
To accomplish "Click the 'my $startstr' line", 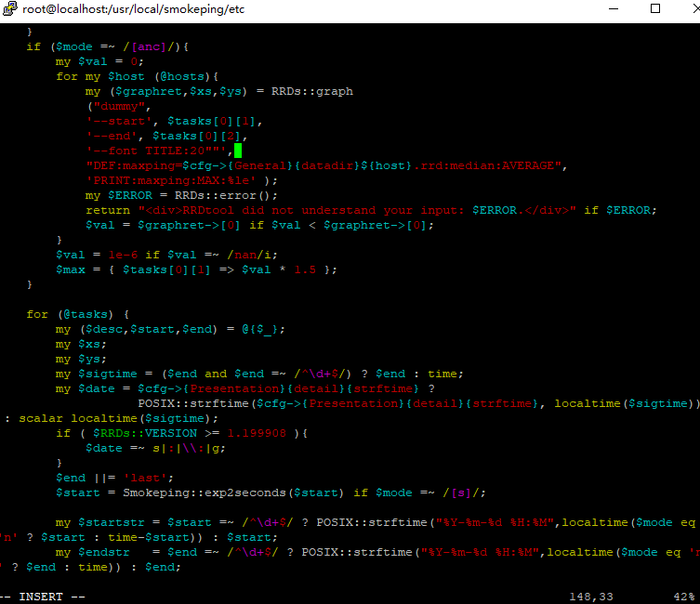I will (376, 522).
